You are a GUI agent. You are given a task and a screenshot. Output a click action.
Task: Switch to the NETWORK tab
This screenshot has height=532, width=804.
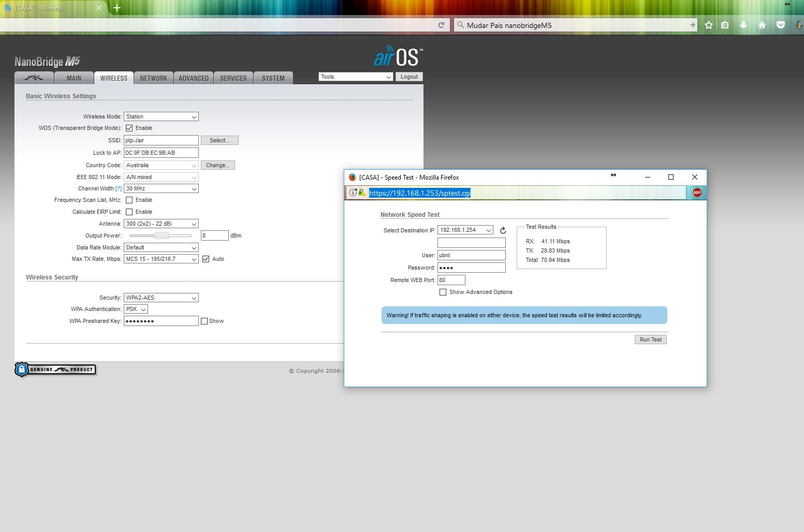click(154, 78)
